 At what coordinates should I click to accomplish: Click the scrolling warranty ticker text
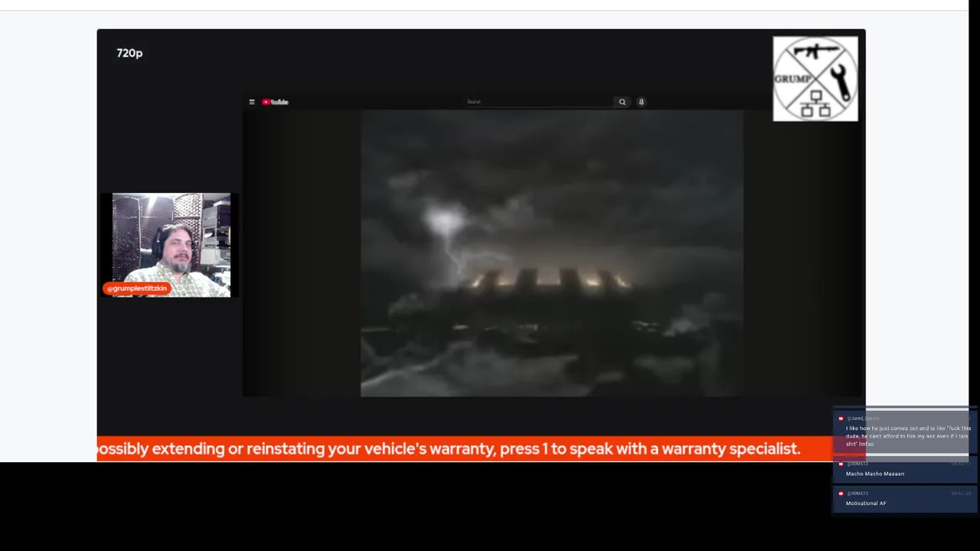tap(449, 449)
